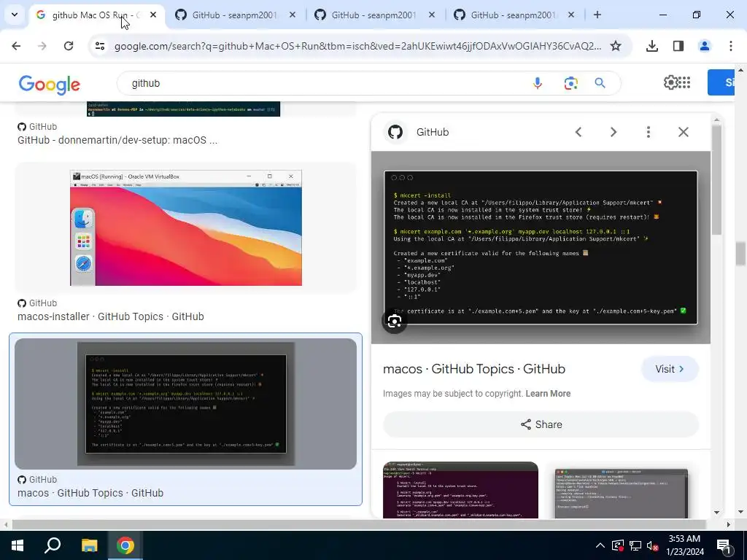Screen dimensions: 747x560
Task: Show next image in preview panel
Action: 614,132
